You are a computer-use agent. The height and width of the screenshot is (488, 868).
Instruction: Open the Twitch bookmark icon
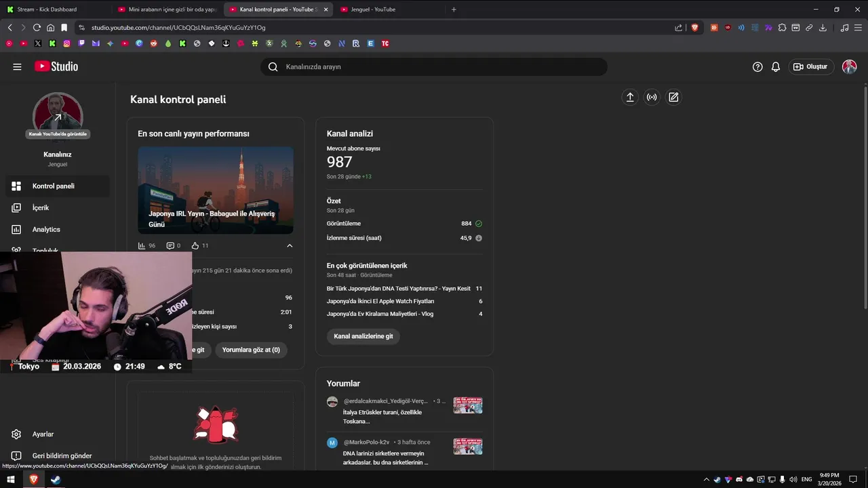(81, 43)
